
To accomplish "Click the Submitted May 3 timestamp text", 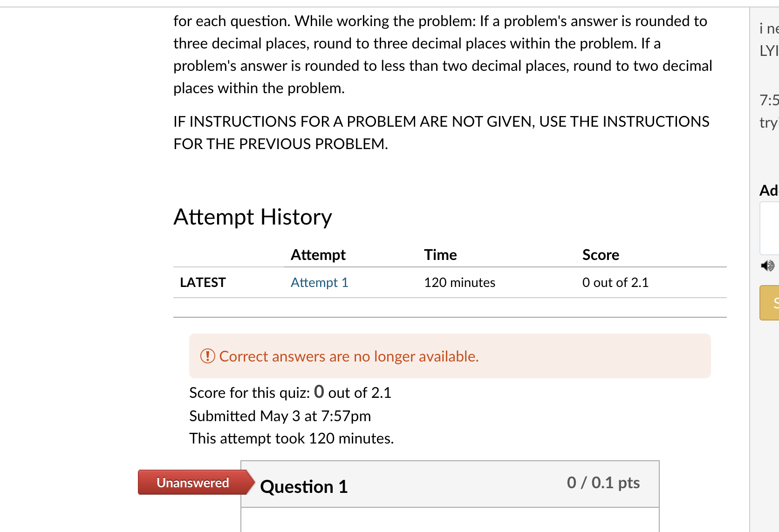I will click(x=280, y=416).
